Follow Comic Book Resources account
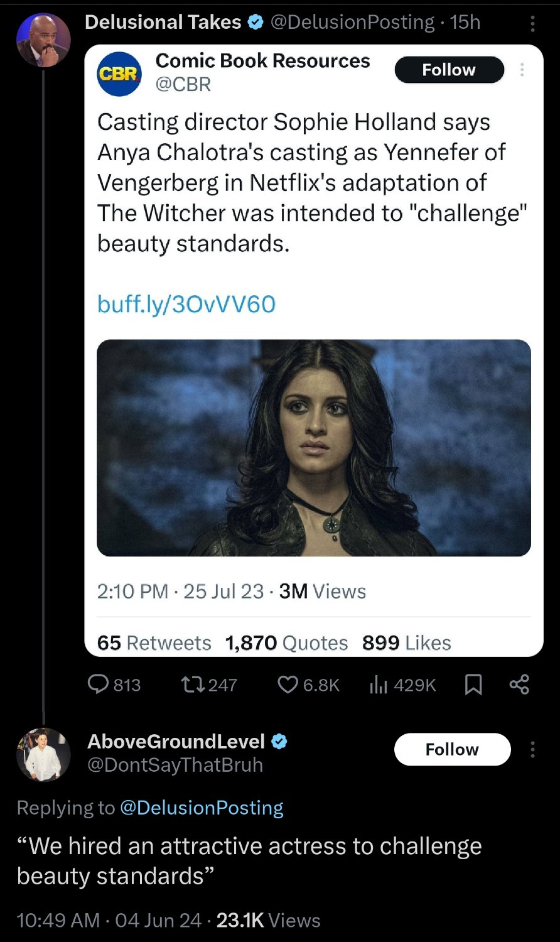Image resolution: width=560 pixels, height=942 pixels. [449, 70]
